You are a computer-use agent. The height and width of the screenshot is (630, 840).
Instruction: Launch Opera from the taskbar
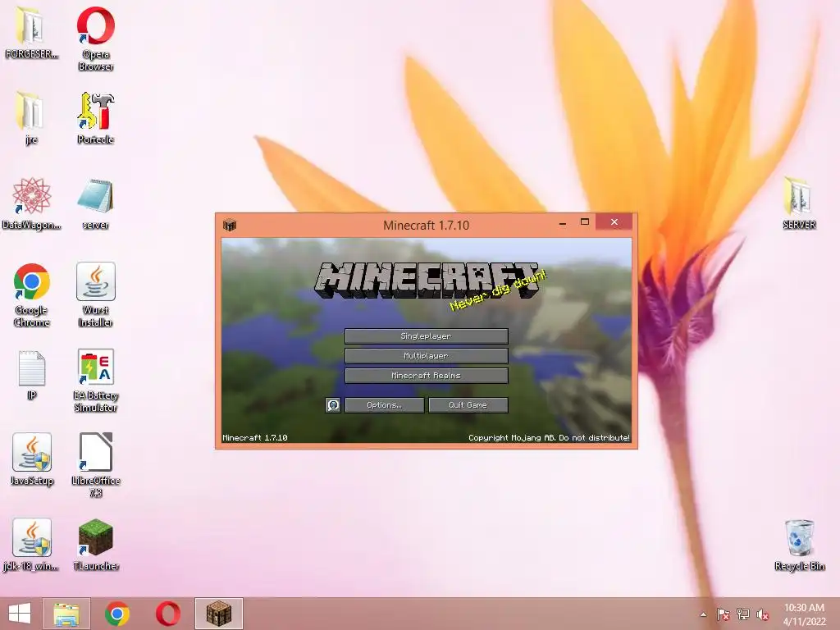coord(167,614)
